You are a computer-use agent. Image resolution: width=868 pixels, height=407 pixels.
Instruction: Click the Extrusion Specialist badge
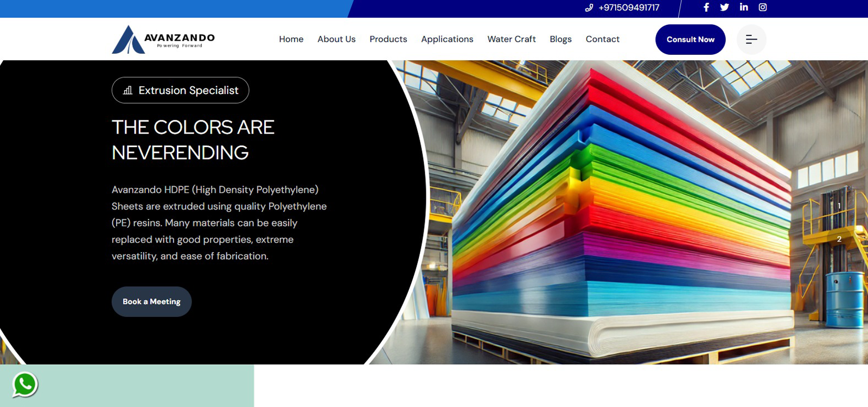click(x=180, y=90)
